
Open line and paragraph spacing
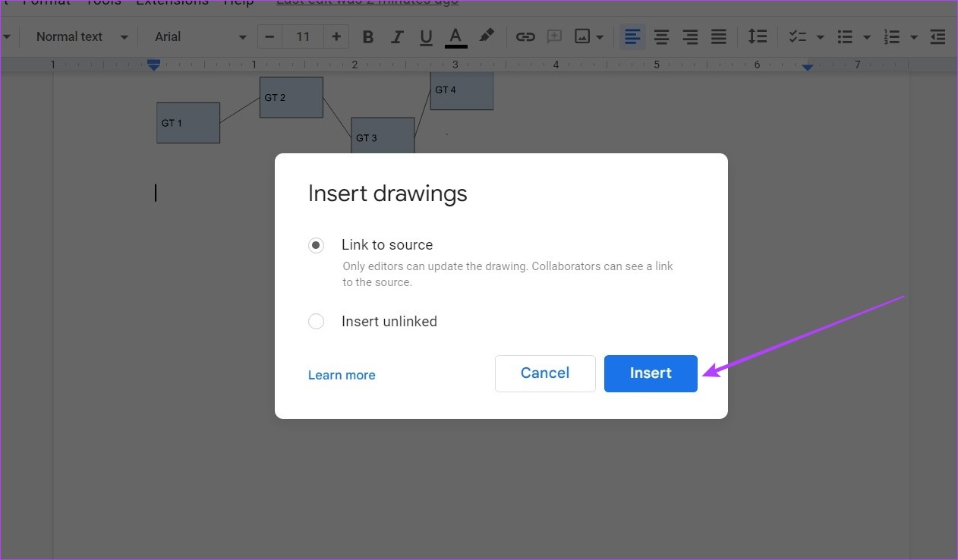point(757,36)
